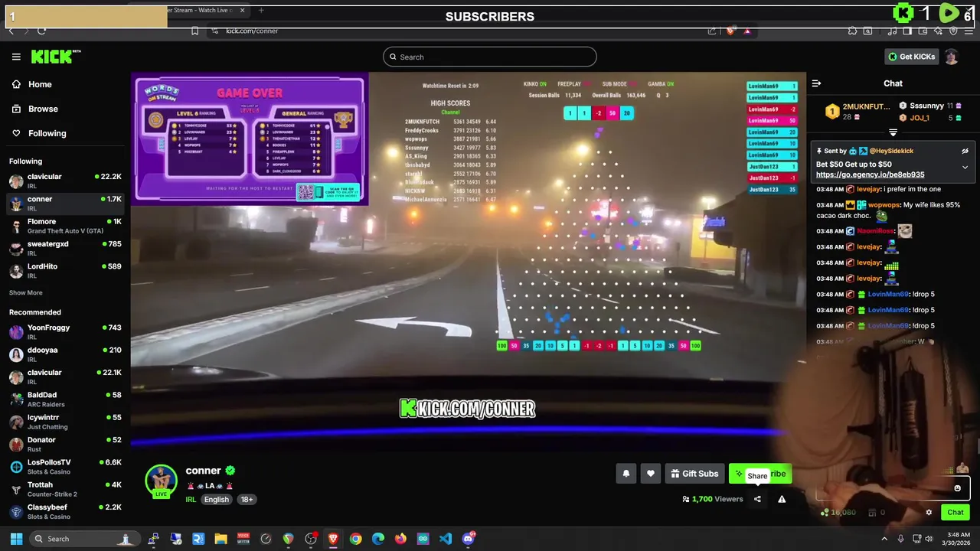The image size is (980, 551).
Task: Open Flomore channel in sidebar
Action: 65,226
